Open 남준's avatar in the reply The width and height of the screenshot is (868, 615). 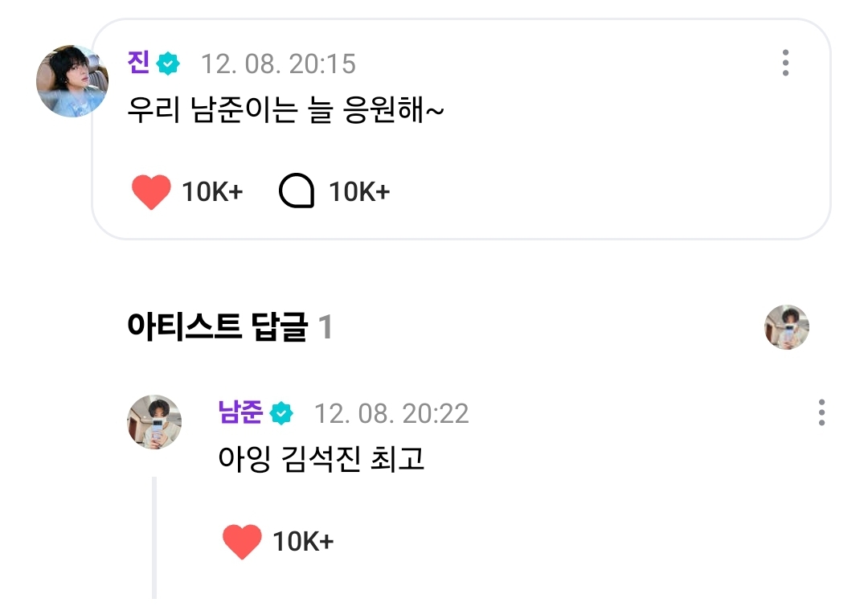(x=154, y=422)
